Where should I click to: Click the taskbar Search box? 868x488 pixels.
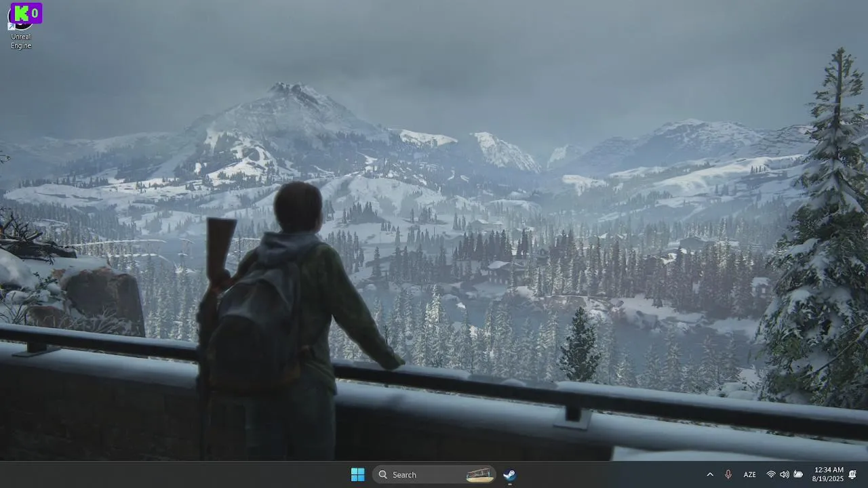point(434,474)
